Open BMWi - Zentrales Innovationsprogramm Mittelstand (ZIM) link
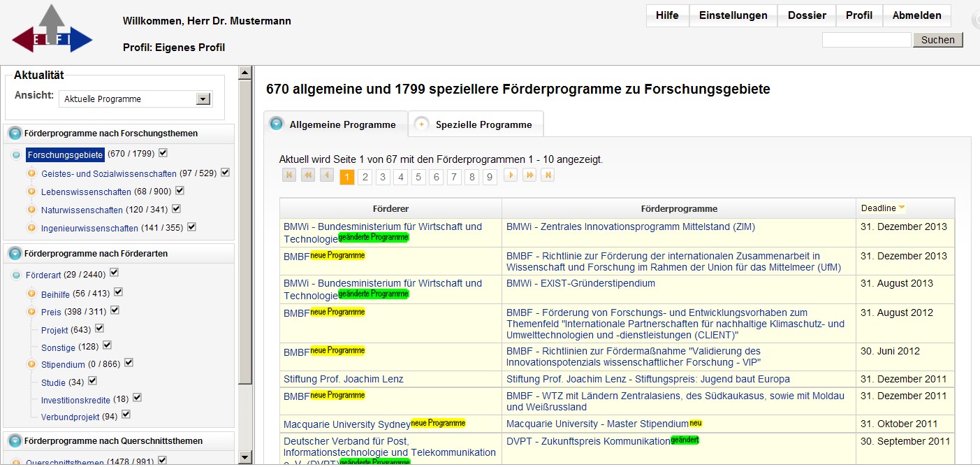Viewport: 980px width, 467px height. click(x=631, y=227)
